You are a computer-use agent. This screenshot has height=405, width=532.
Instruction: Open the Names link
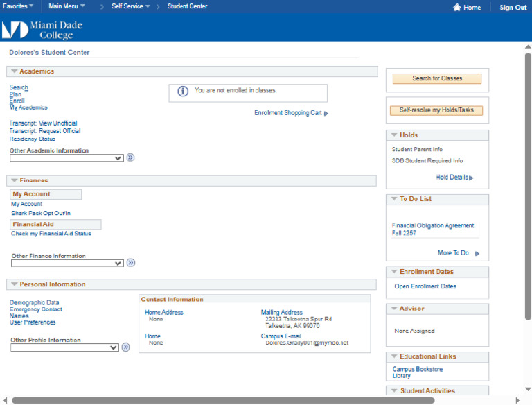coord(19,316)
